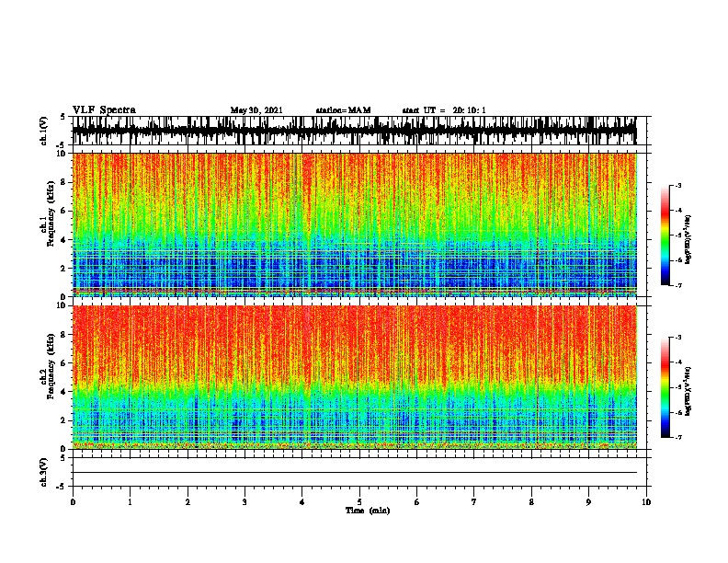This screenshot has width=728, height=563.
Task: Click time tick label "9" on x-axis
Action: point(588,502)
